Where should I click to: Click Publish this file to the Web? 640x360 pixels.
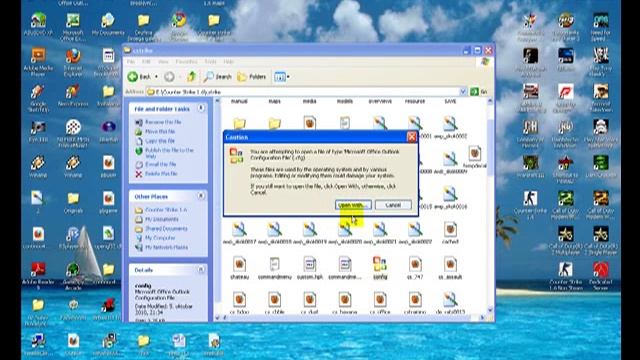coord(169,153)
